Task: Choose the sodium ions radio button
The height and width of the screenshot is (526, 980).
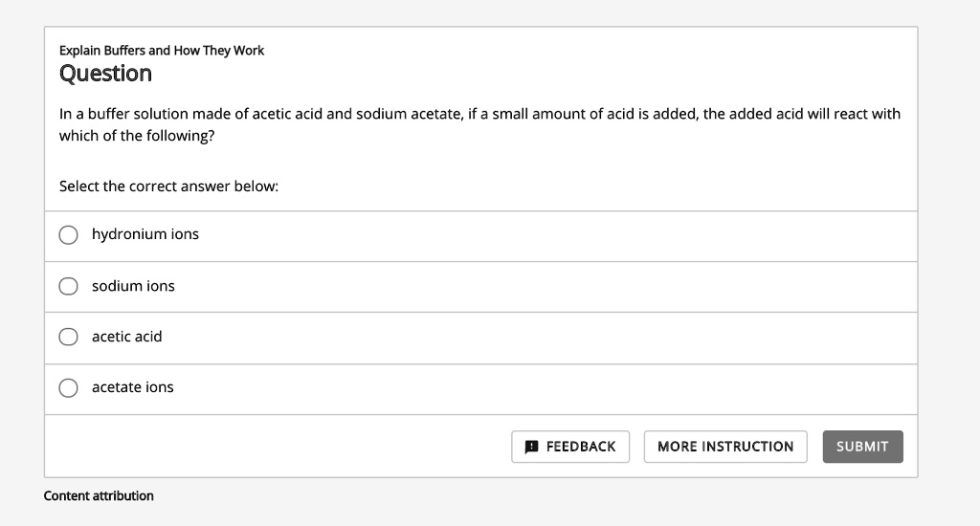Action: pos(68,286)
